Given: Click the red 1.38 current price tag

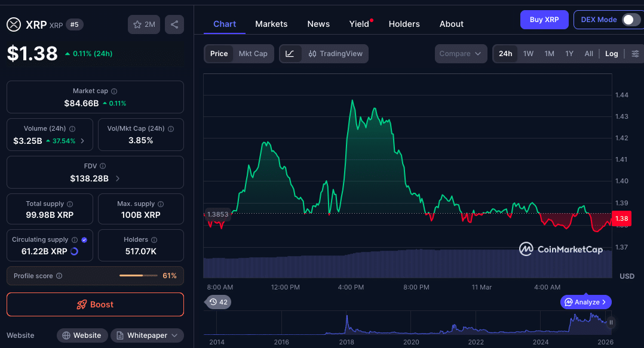Looking at the screenshot, I should click(621, 218).
